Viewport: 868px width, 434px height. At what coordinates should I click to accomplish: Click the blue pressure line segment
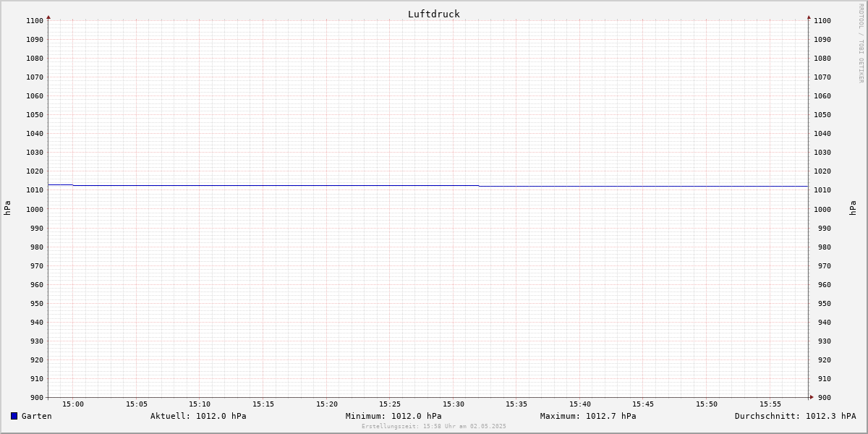point(276,185)
